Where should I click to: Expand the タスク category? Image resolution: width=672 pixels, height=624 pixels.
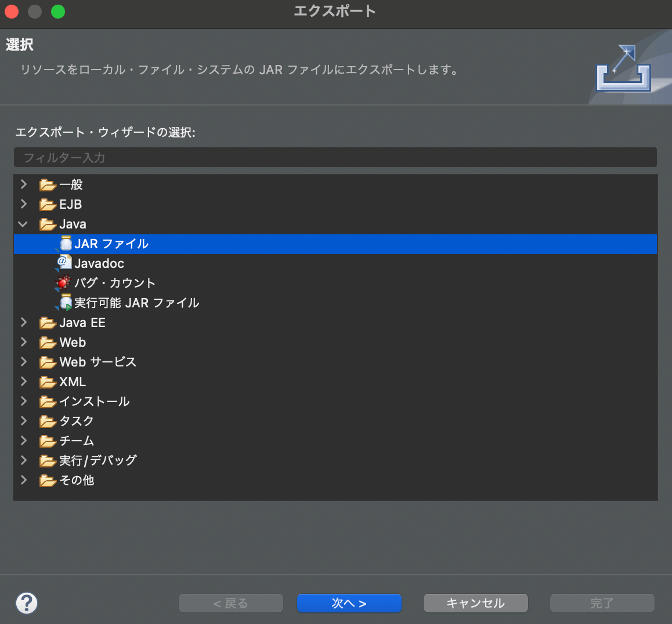[24, 420]
